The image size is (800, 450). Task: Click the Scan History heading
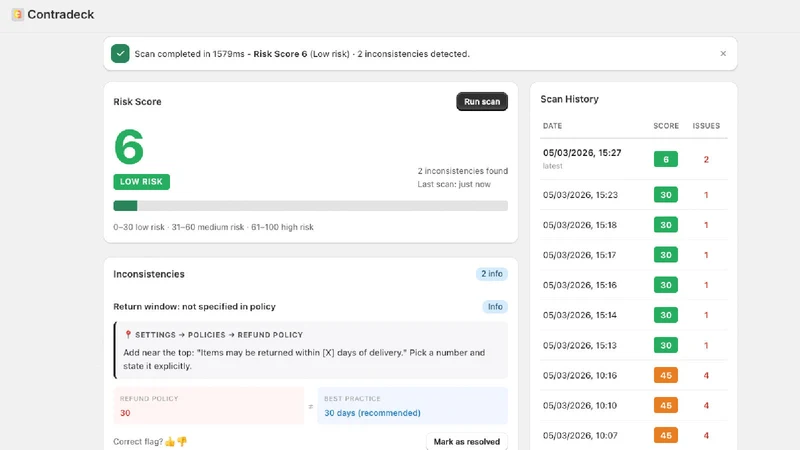569,99
